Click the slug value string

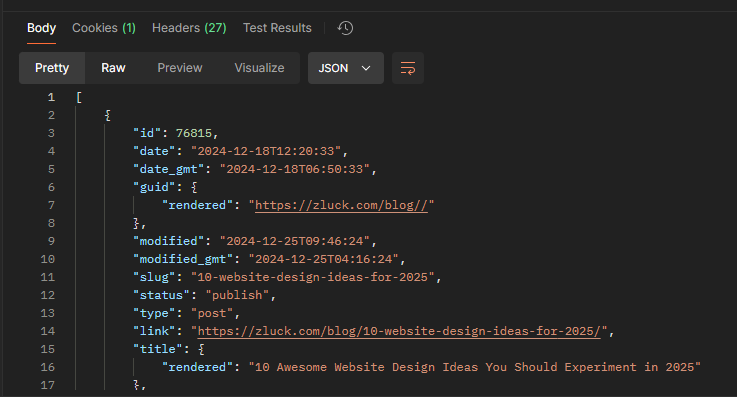click(x=313, y=277)
